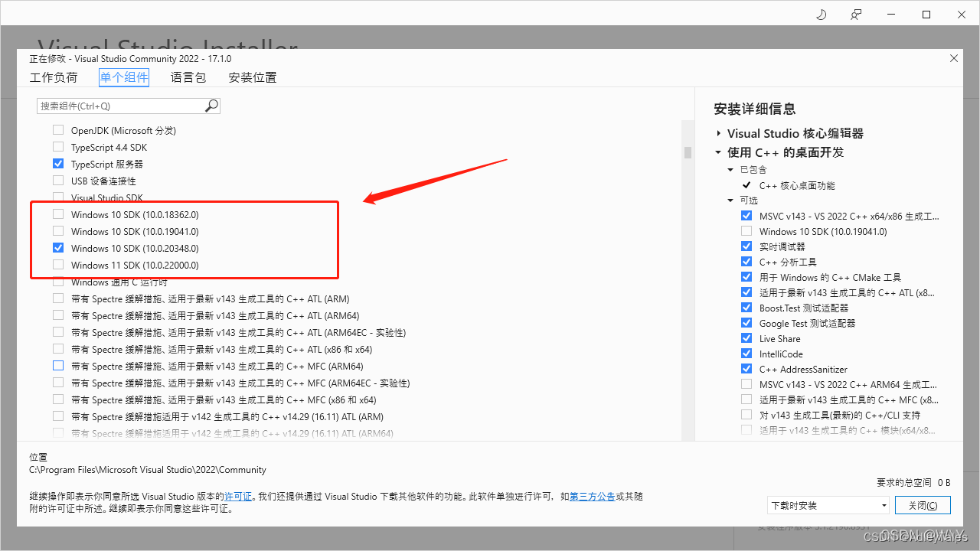Image resolution: width=980 pixels, height=551 pixels.
Task: Open the 下载时安装 dropdown
Action: pyautogui.click(x=828, y=505)
